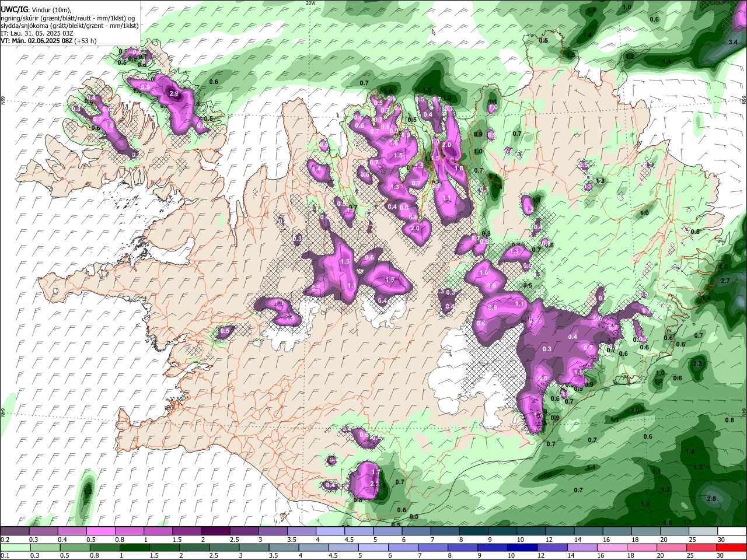The height and width of the screenshot is (560, 747).
Task: Select the bright pink 0.5 swatch, upper legend row
Action: (x=100, y=531)
